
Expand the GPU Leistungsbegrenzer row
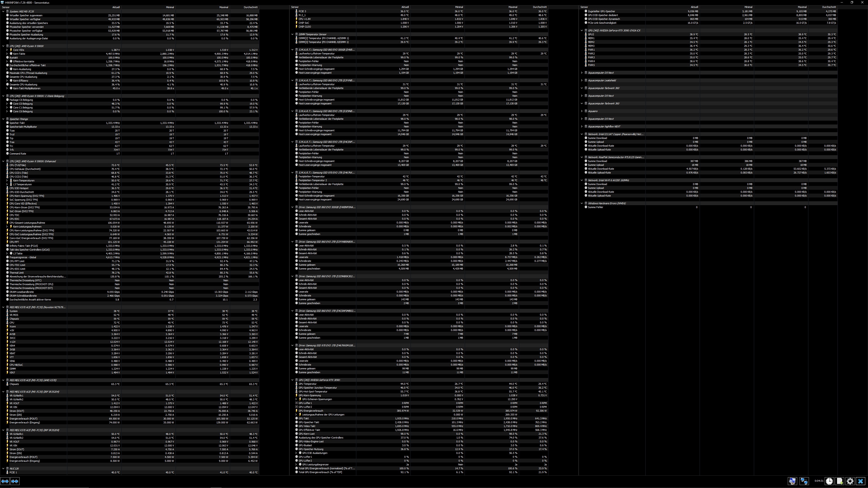pos(296,465)
